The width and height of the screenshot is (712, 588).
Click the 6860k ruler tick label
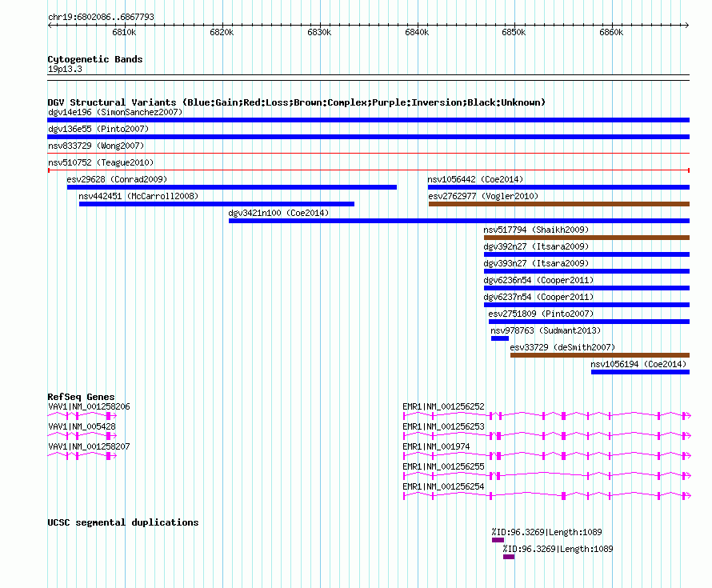pyautogui.click(x=611, y=32)
